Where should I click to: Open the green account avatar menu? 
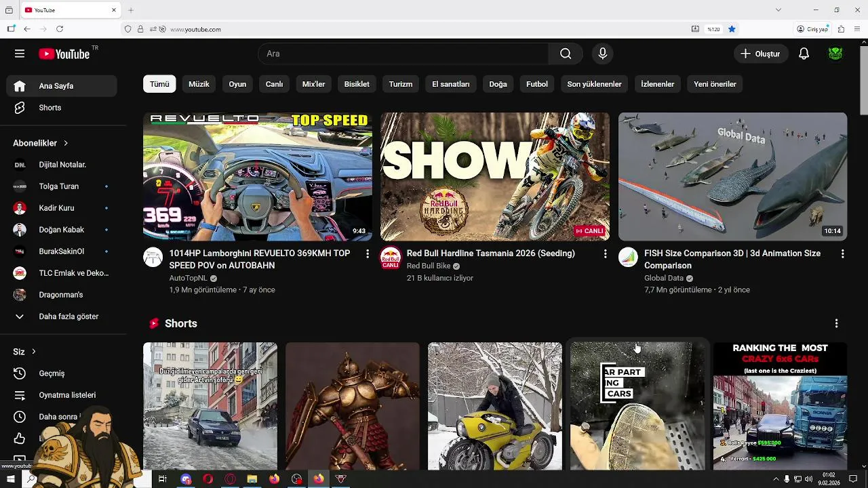[x=835, y=54]
